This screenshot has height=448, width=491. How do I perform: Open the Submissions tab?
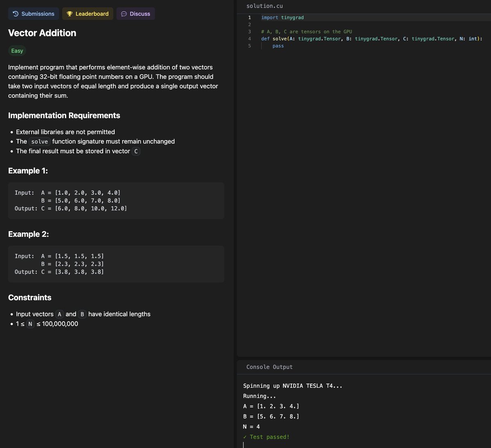tap(34, 14)
